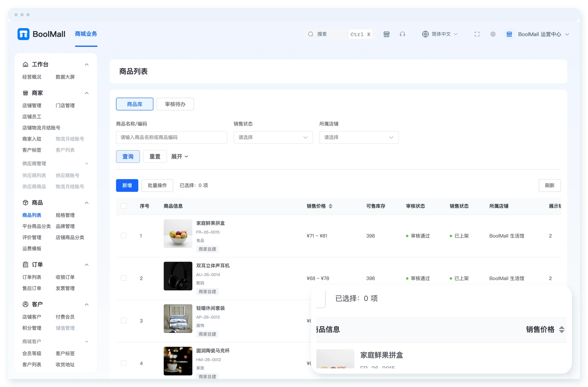Toggle fullscreen mode icon

pos(477,34)
